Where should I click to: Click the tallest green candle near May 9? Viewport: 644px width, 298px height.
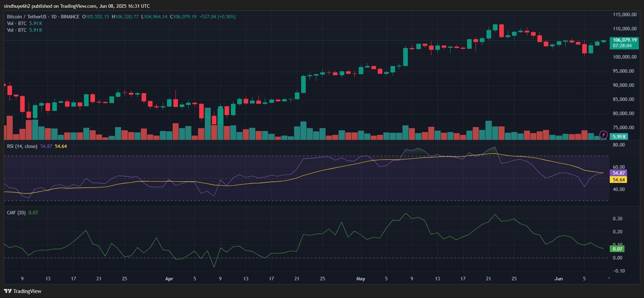pyautogui.click(x=406, y=57)
